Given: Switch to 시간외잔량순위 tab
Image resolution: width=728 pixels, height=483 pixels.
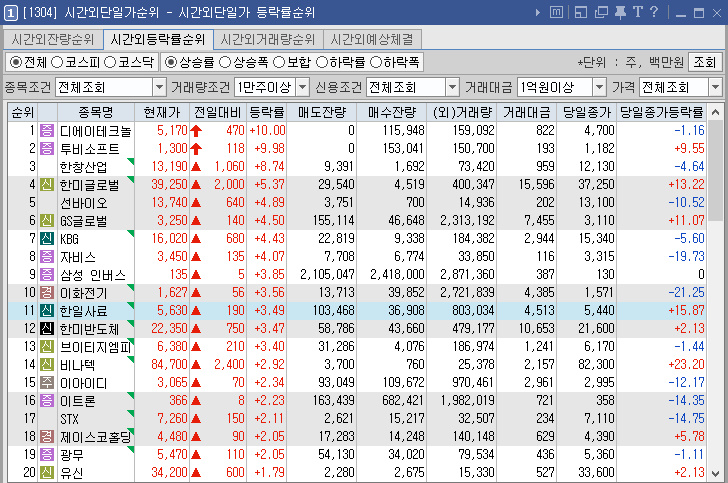Looking at the screenshot, I should click(53, 40).
